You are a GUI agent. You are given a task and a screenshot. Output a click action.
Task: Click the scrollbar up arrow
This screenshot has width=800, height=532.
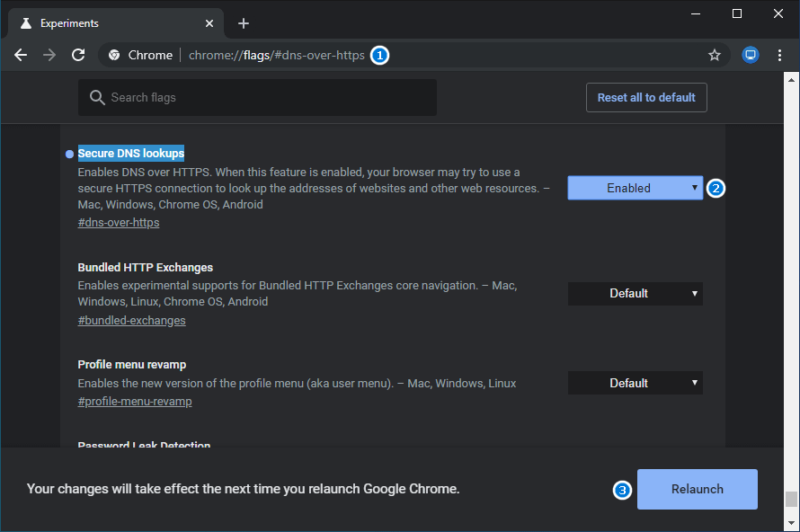791,80
